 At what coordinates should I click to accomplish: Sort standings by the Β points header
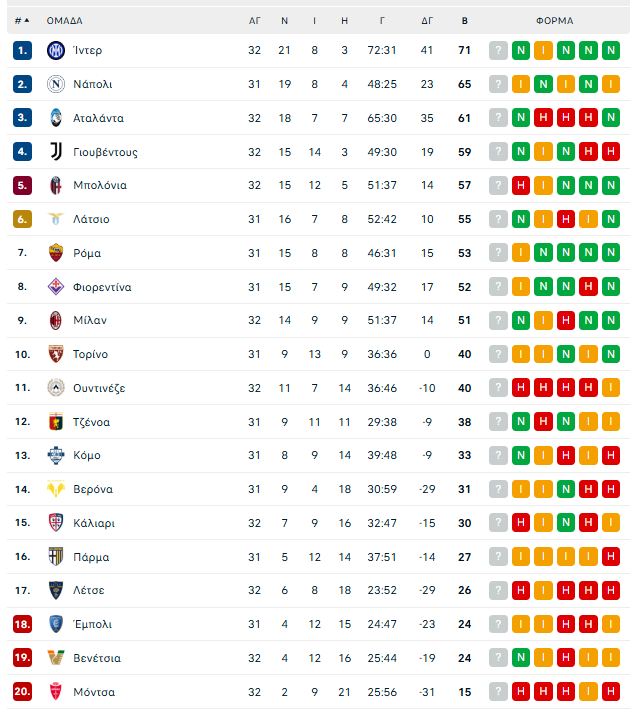pos(464,20)
